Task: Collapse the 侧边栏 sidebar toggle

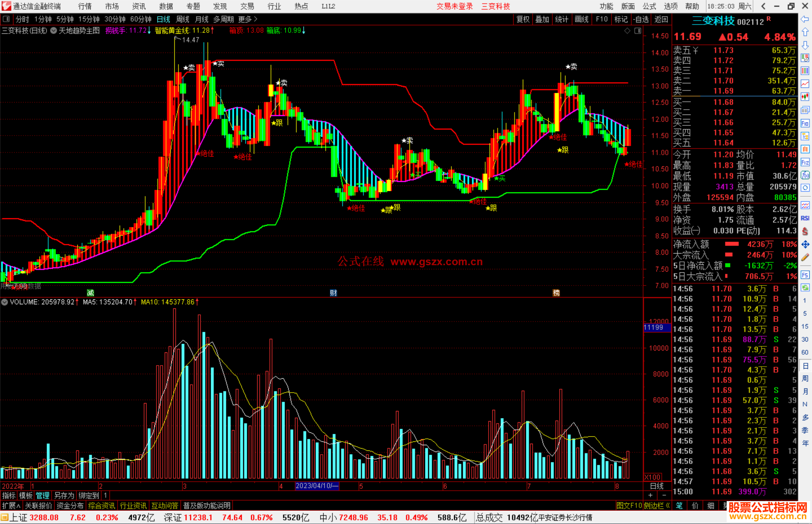Action: (657, 506)
